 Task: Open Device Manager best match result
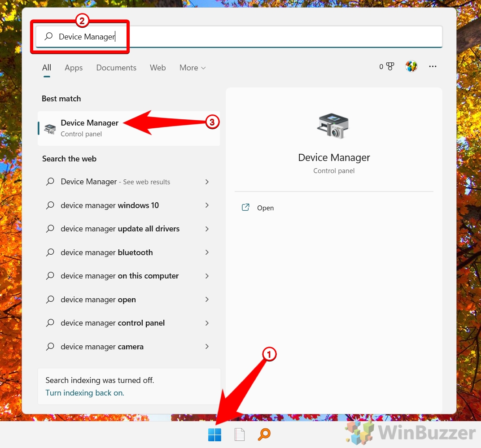pyautogui.click(x=128, y=128)
